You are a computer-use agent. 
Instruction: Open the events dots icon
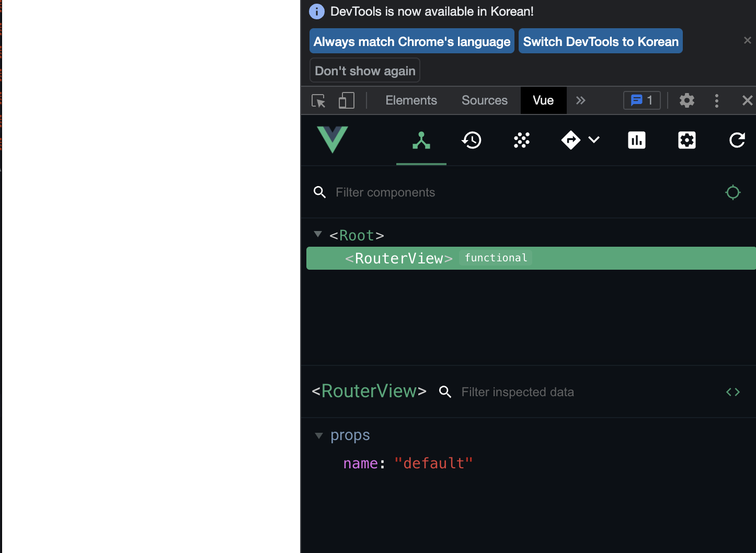point(522,140)
